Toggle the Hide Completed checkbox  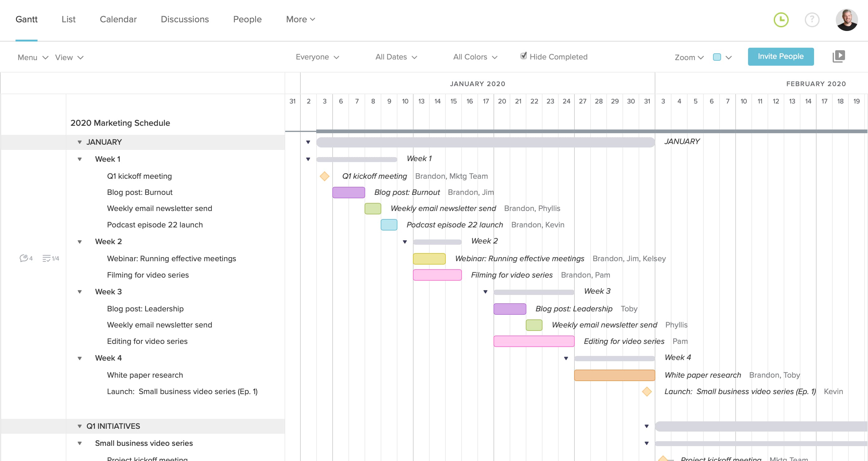click(523, 56)
